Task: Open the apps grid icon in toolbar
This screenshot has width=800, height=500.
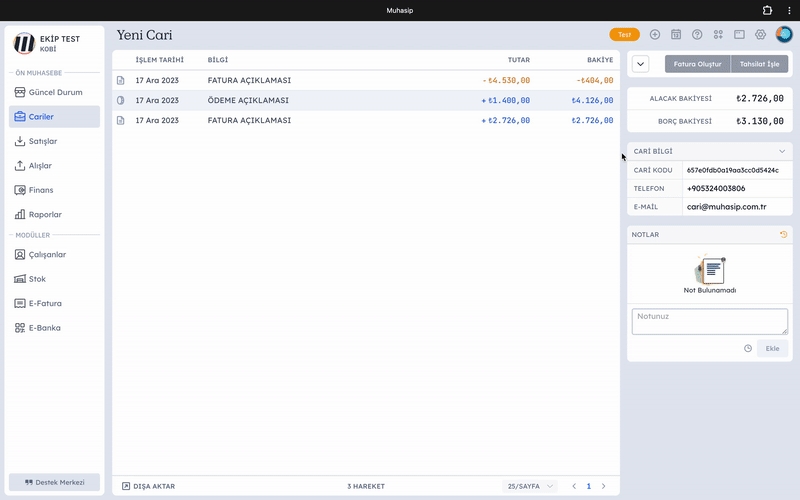Action: point(718,34)
